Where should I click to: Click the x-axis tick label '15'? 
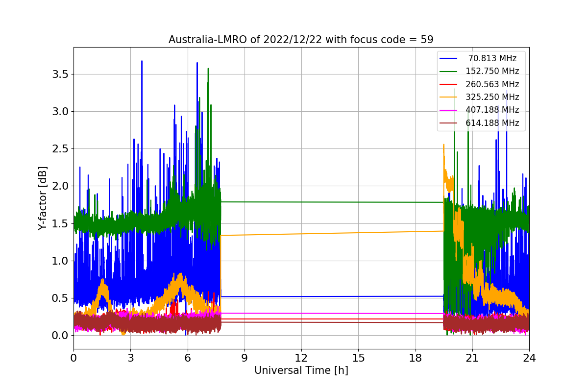click(x=358, y=358)
